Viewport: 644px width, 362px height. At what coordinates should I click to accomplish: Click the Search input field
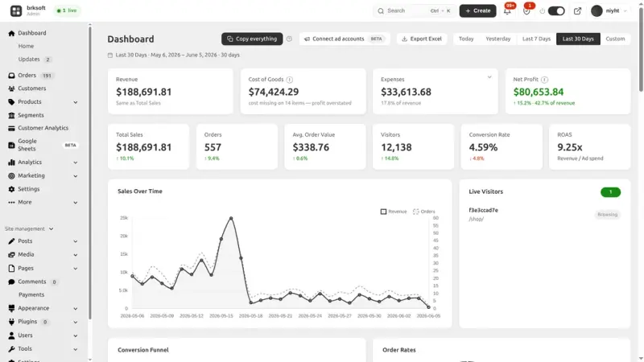pos(414,11)
